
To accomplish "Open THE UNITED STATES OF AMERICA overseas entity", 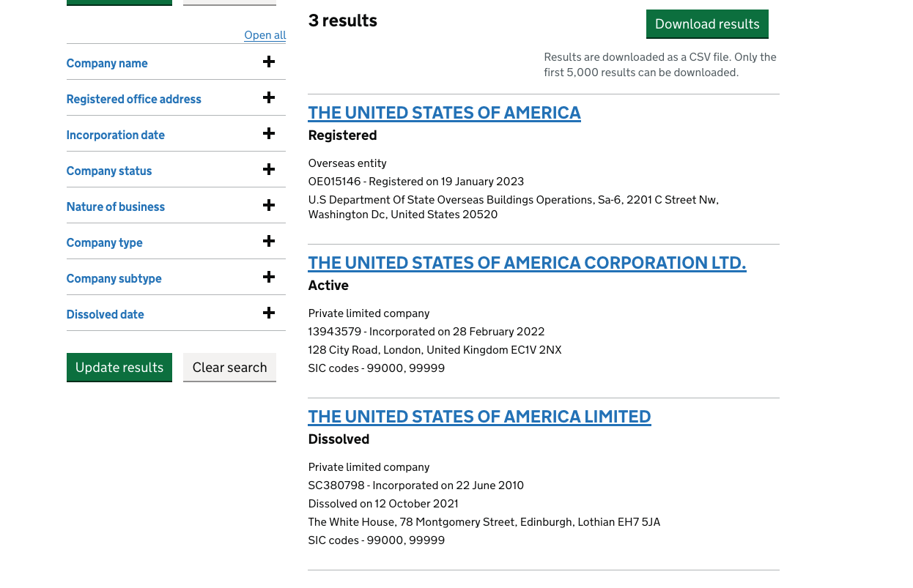I will coord(444,113).
